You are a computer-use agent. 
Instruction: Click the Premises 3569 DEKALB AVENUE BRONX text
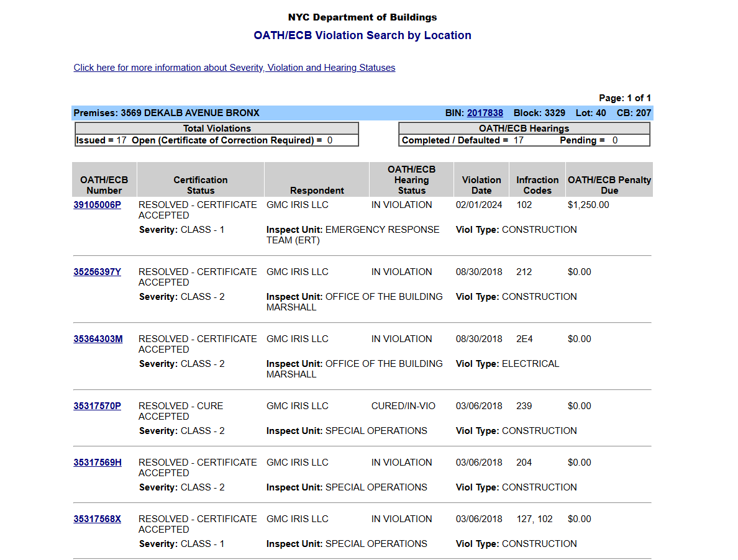[166, 113]
